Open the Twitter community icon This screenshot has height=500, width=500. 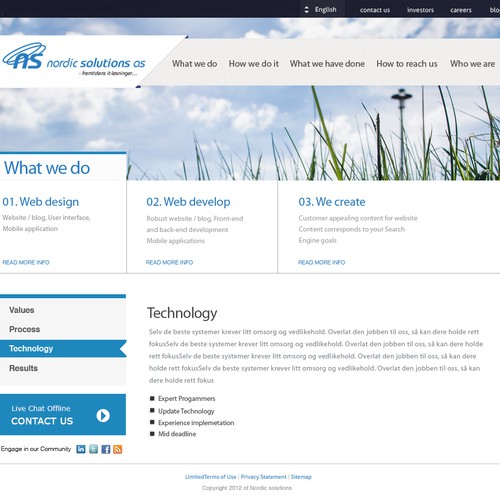[x=94, y=449]
